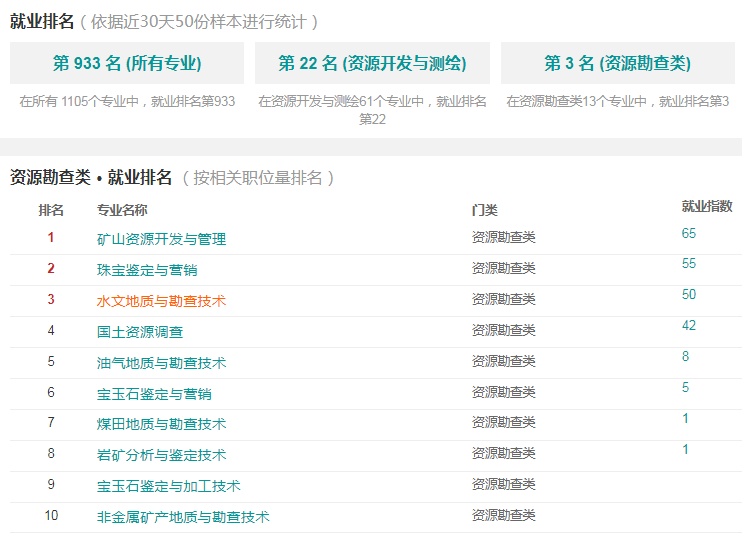The height and width of the screenshot is (538, 742).
Task: Click 资源勘查类 category in the 岩矿分析与鉴定技术 row
Action: pyautogui.click(x=504, y=454)
